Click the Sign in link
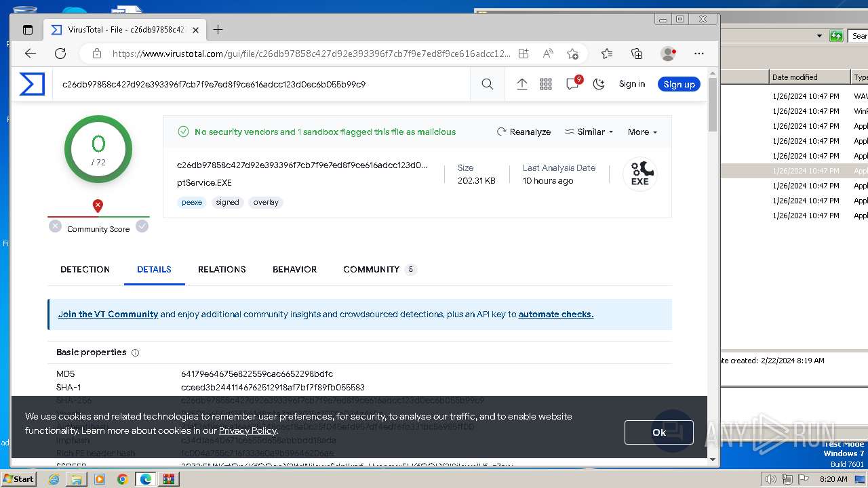The height and width of the screenshot is (488, 868). (x=631, y=84)
